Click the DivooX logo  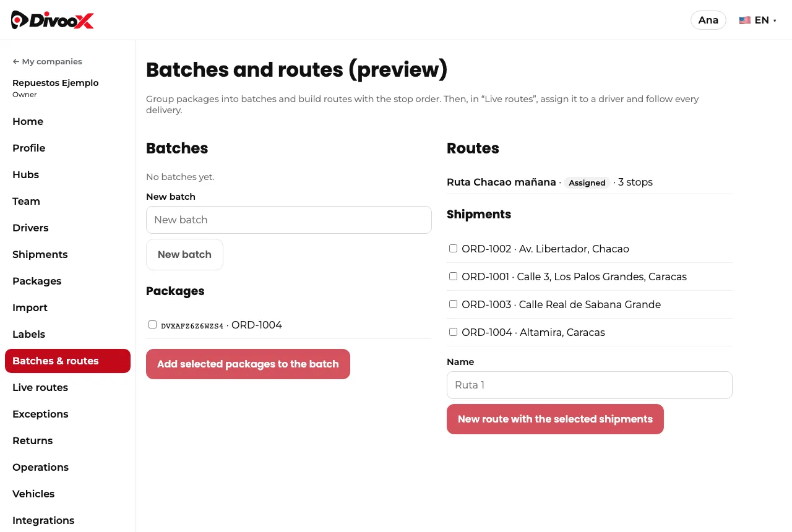point(53,20)
